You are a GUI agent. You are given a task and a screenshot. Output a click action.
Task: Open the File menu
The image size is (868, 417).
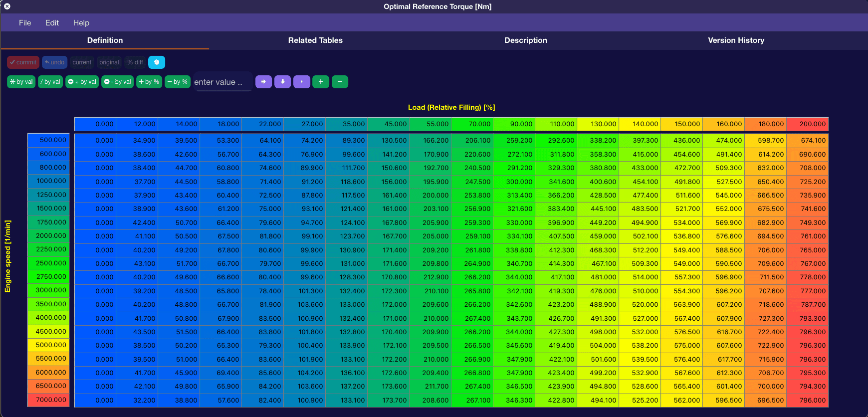25,23
